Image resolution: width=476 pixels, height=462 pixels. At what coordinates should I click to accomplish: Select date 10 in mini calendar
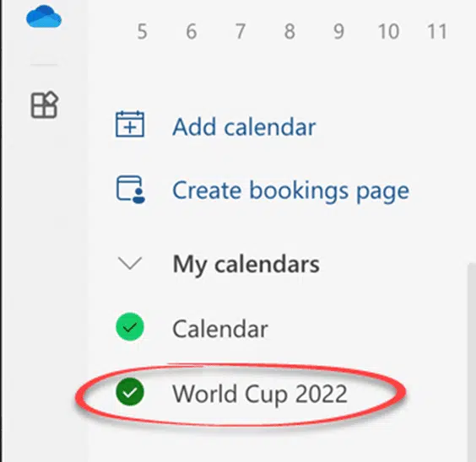pyautogui.click(x=388, y=31)
